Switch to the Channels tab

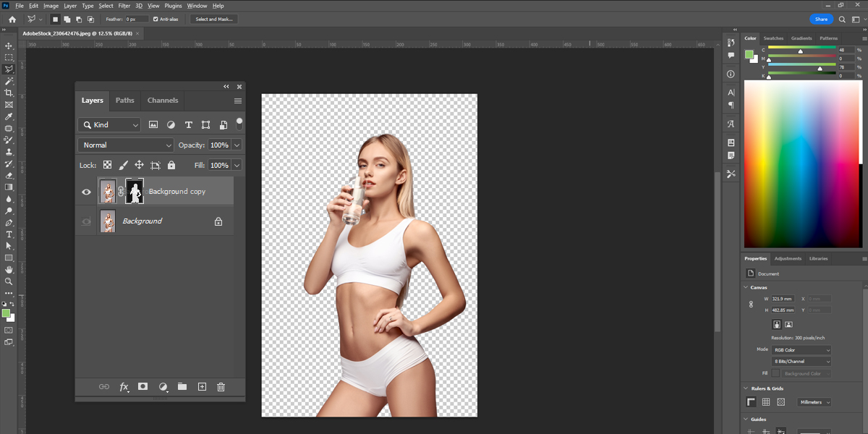163,101
